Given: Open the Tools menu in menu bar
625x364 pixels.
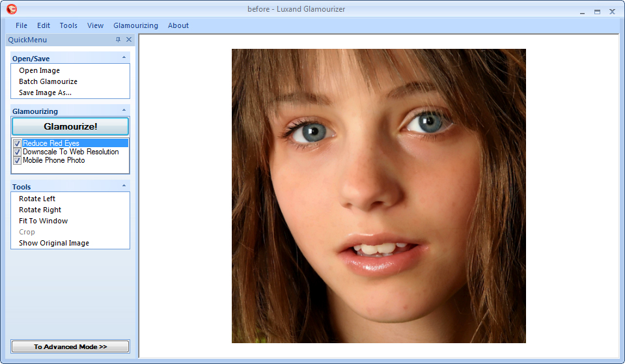Looking at the screenshot, I should pos(68,25).
